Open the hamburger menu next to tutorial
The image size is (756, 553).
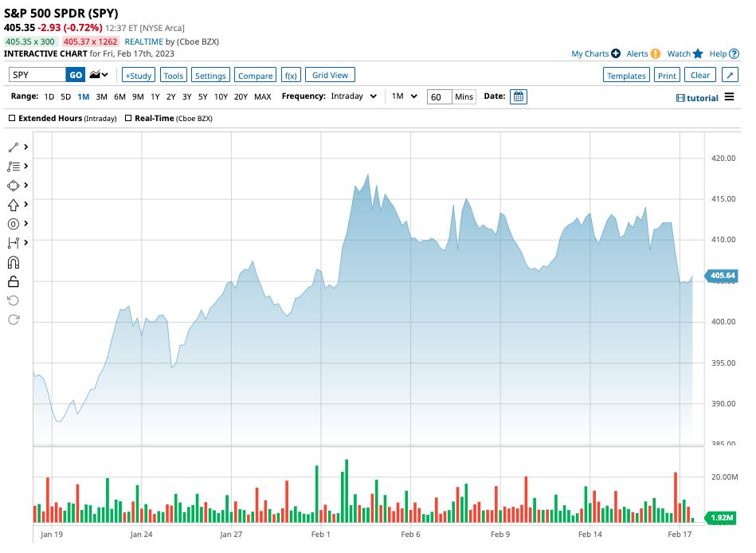(x=730, y=97)
